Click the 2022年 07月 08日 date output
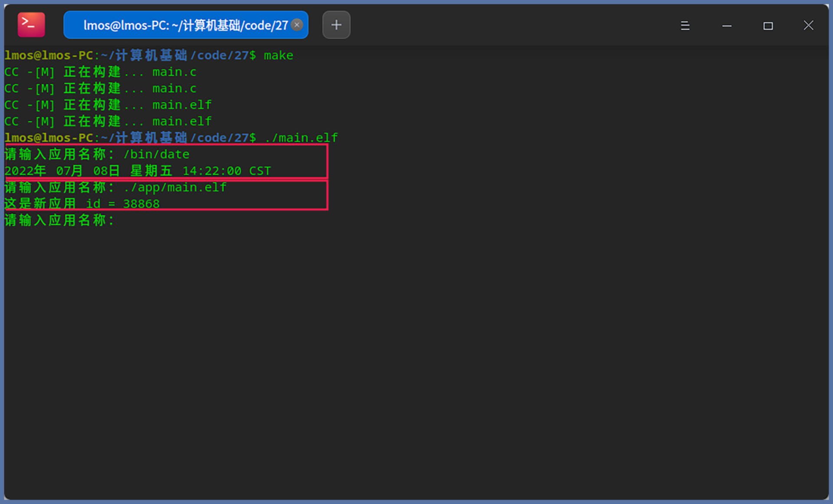The width and height of the screenshot is (833, 504). [62, 171]
